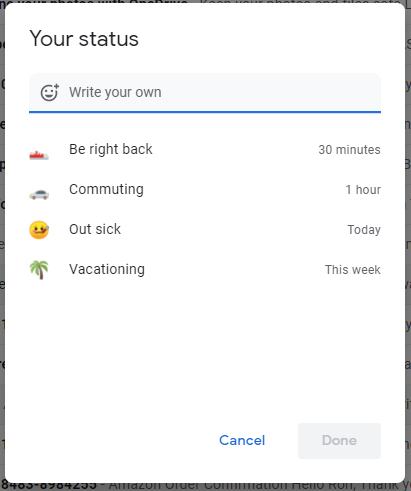Click the OneDrive photos email behind dialog
This screenshot has width=411, height=491.
[205, 2]
